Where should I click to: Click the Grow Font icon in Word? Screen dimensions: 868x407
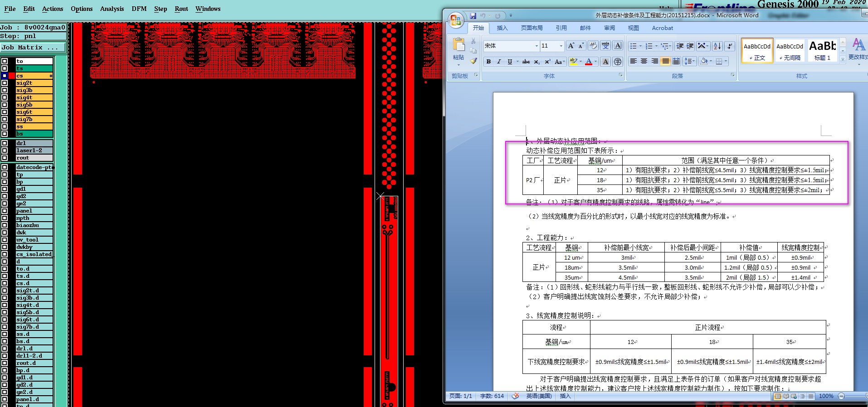pyautogui.click(x=571, y=46)
